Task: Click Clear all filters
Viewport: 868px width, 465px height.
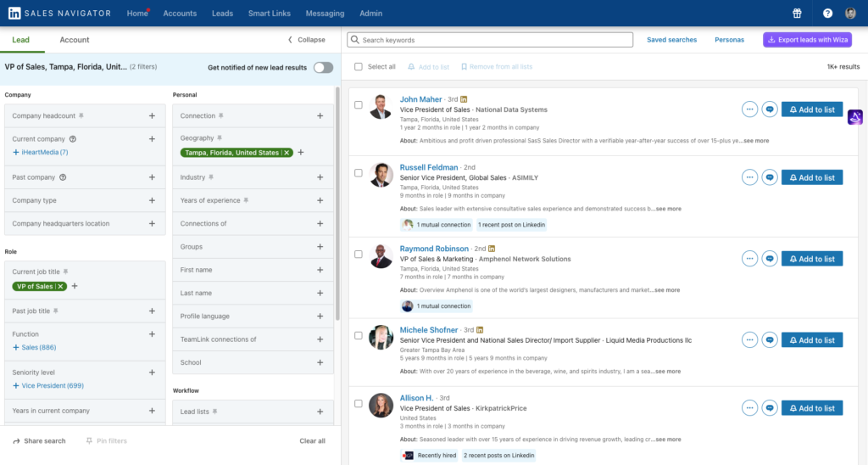Action: click(x=312, y=441)
